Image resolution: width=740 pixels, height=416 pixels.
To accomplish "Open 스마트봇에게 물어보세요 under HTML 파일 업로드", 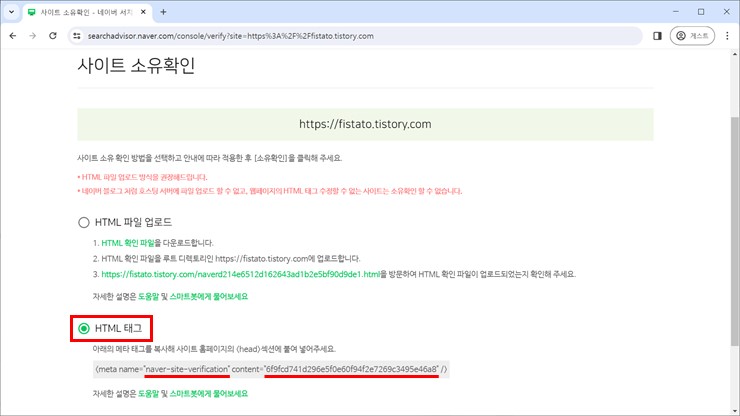I will click(209, 297).
